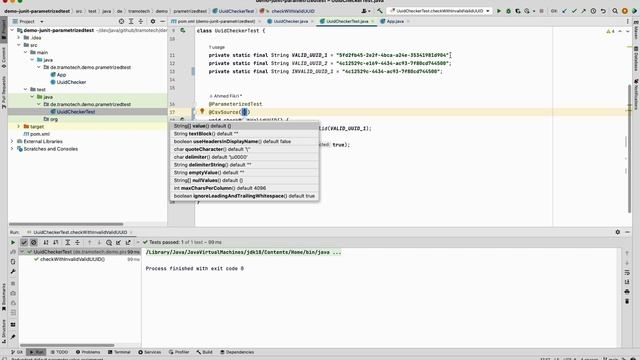
Task: Toggle soft-wrap in Run console
Action: (627, 272)
